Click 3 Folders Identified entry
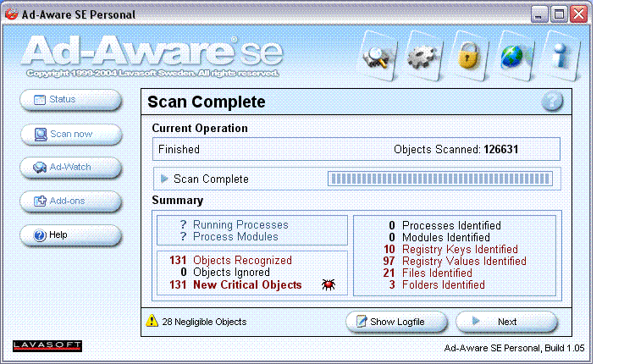The width and height of the screenshot is (624, 364). (x=437, y=284)
